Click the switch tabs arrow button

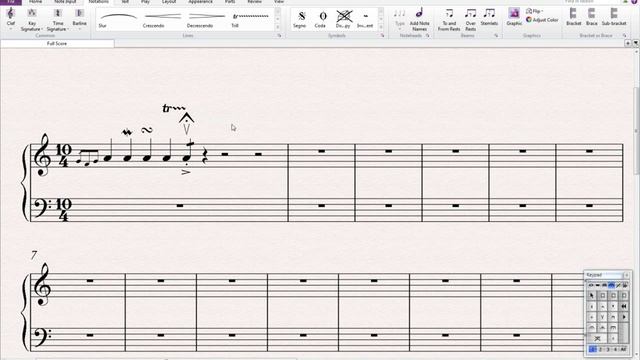tap(636, 43)
